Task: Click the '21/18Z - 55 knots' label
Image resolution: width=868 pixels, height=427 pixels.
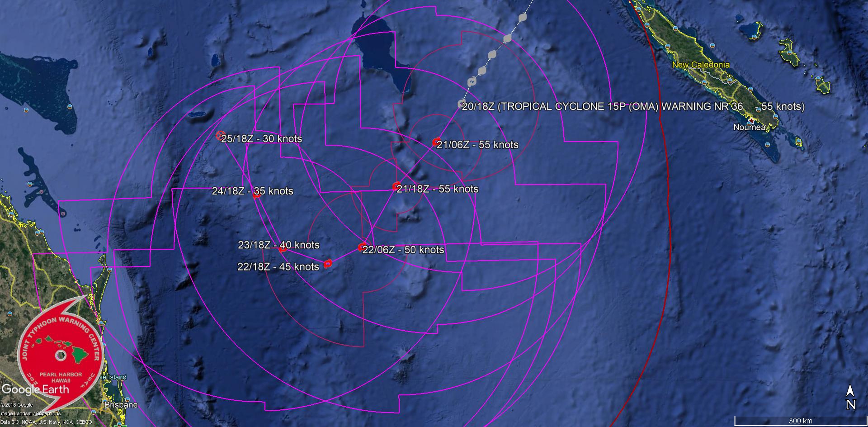Action: pos(438,189)
